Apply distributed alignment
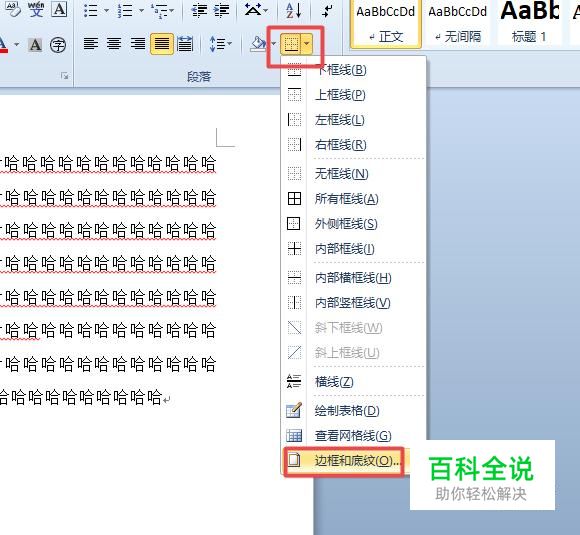Image resolution: width=580 pixels, height=535 pixels. click(185, 44)
